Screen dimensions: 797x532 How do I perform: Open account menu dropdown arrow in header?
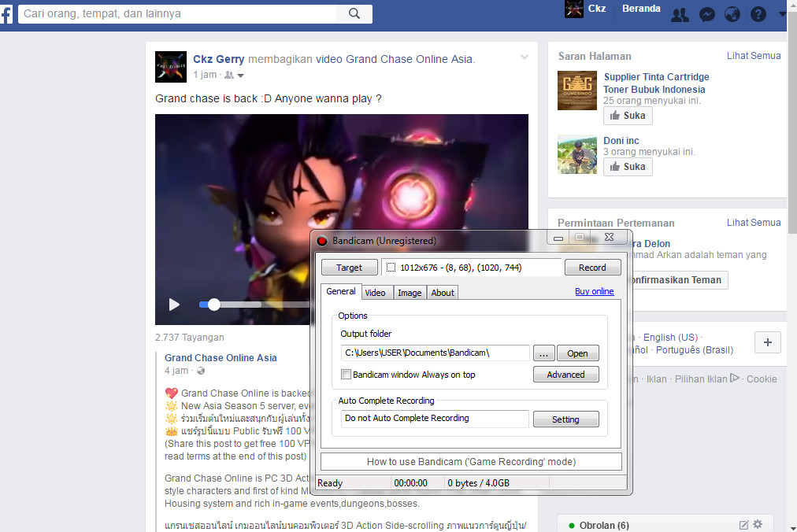click(x=783, y=14)
